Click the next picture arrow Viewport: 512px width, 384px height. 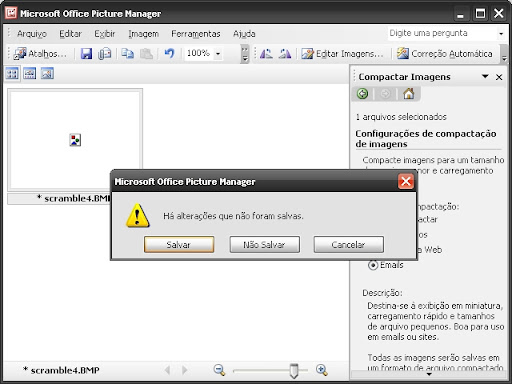[184, 370]
